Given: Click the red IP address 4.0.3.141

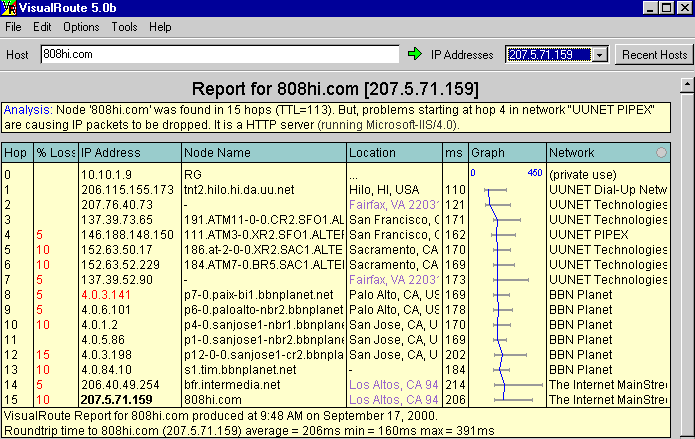Looking at the screenshot, I should tap(106, 294).
